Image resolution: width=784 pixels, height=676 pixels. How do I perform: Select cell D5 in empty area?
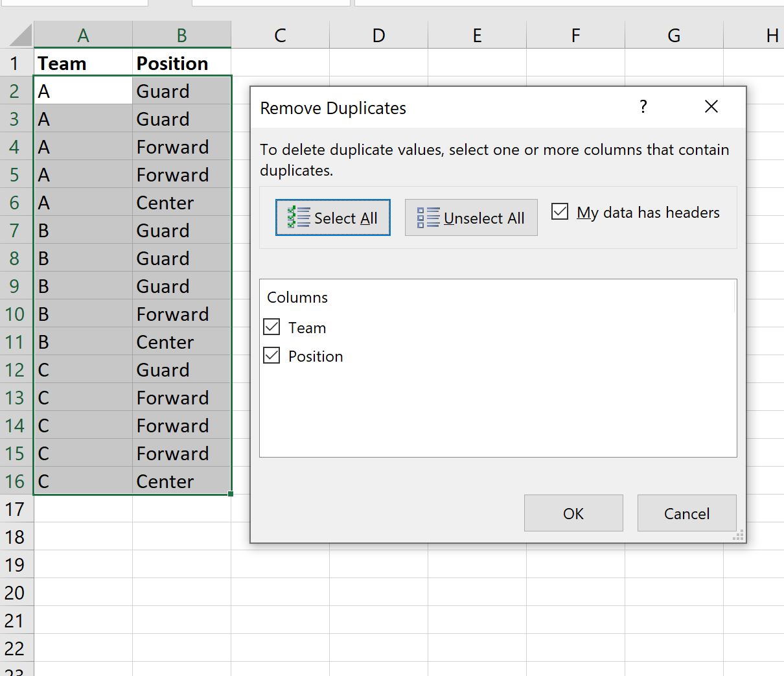click(x=378, y=174)
